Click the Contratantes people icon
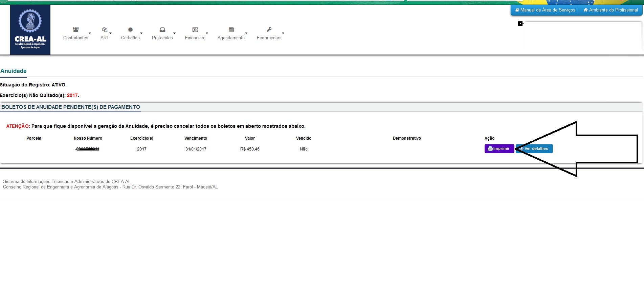This screenshot has width=644, height=302. [76, 29]
